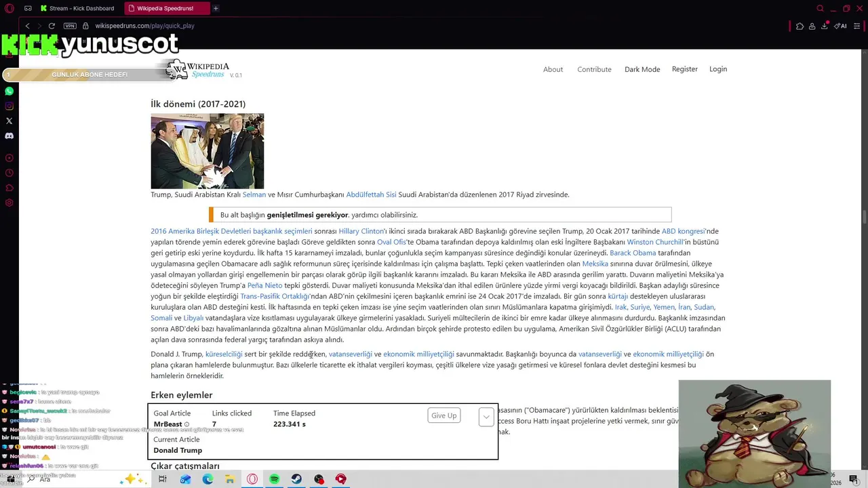Click the site security padlock icon

[x=85, y=26]
